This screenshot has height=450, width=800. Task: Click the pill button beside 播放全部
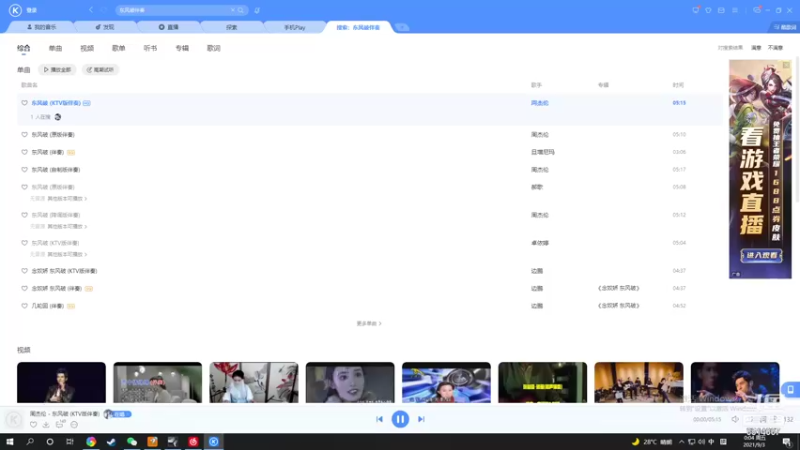tap(100, 70)
